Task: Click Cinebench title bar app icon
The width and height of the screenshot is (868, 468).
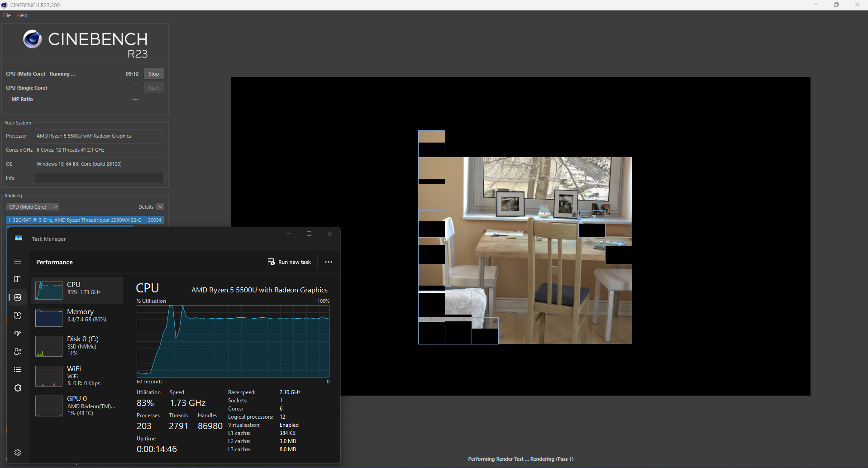Action: click(x=5, y=5)
